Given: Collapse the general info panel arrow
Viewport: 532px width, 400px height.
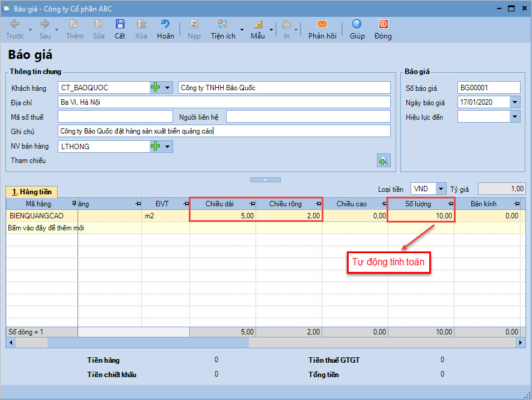Looking at the screenshot, I should click(265, 179).
